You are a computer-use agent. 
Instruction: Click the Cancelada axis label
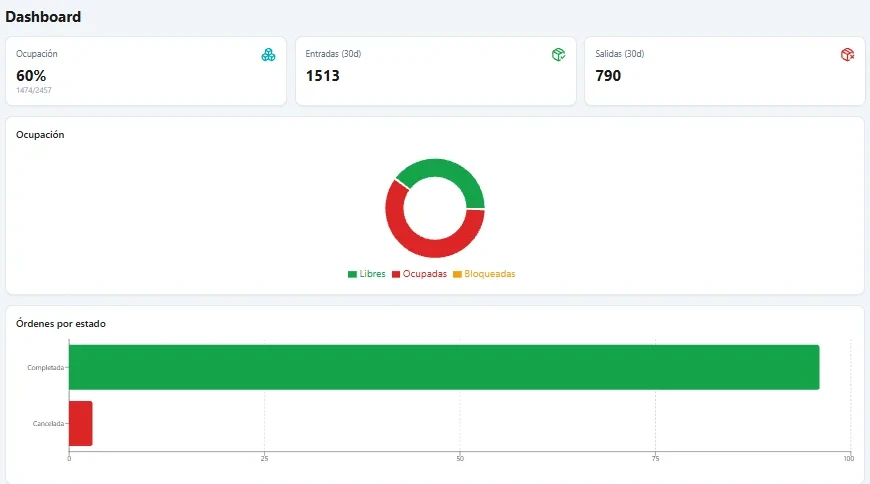point(48,424)
